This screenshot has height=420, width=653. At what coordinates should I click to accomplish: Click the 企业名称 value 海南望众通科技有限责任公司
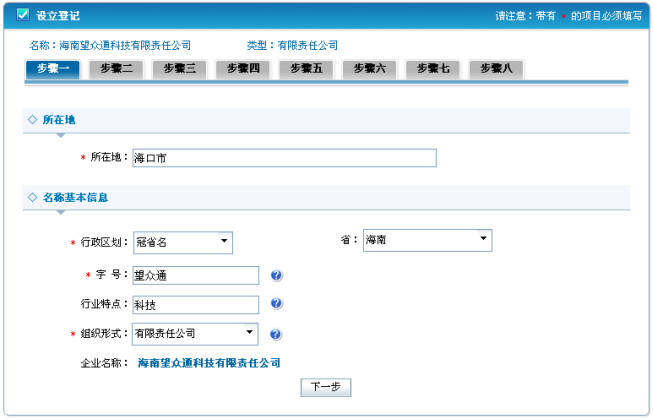pos(209,363)
